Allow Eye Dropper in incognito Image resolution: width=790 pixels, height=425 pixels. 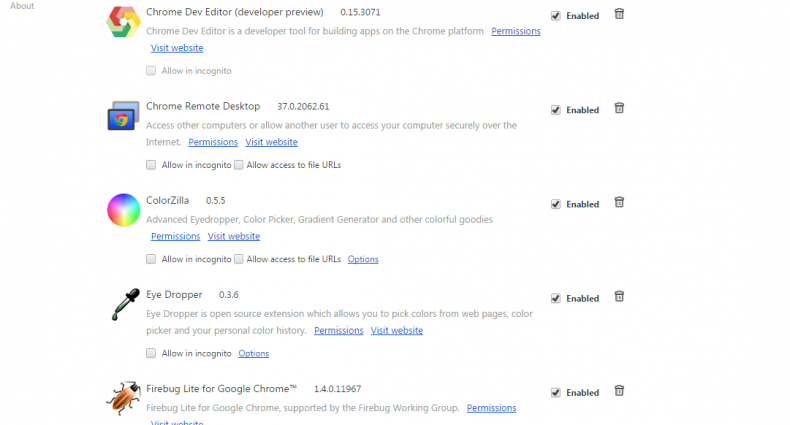tap(151, 353)
